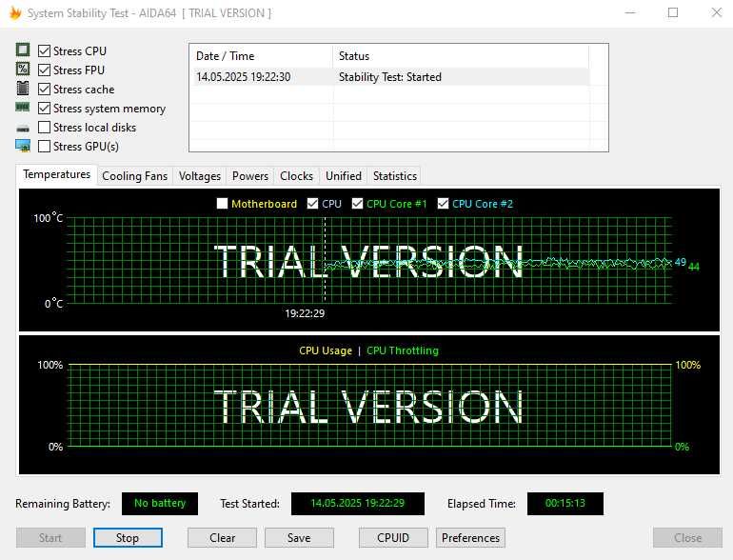The width and height of the screenshot is (733, 560).
Task: Click the cache chip icon beside Stress cache
Action: 23,89
